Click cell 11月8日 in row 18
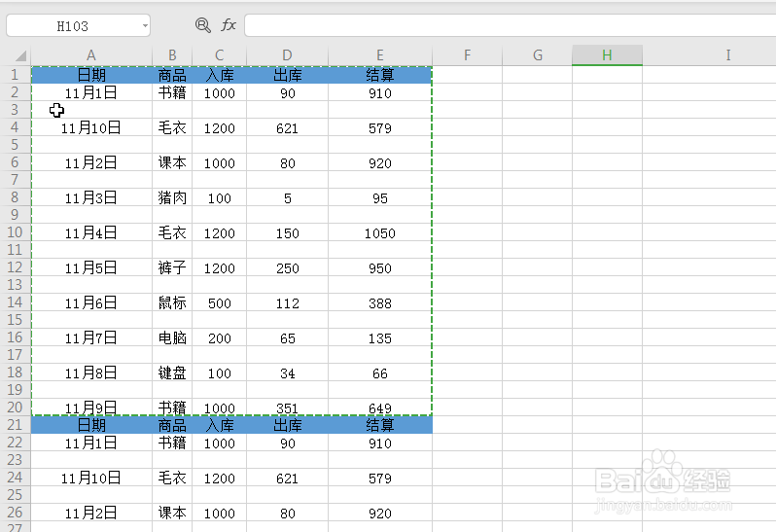 [91, 372]
